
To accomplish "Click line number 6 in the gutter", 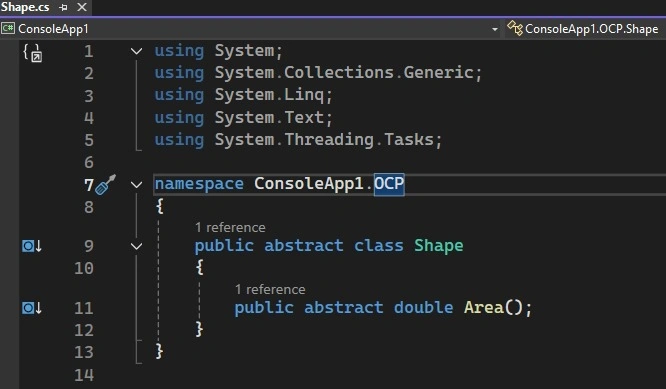I will pyautogui.click(x=89, y=162).
